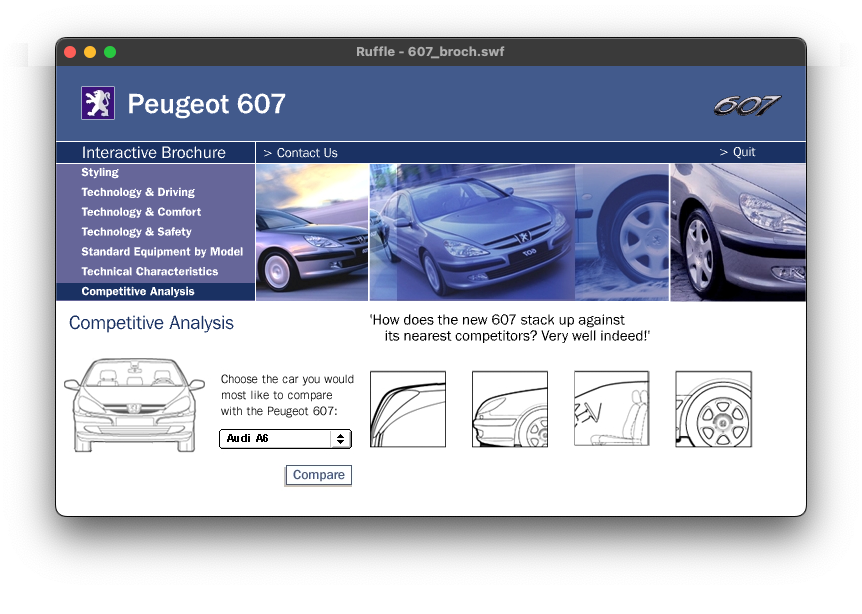Select the wheel sketch thumbnail
Viewport: 862px width, 614px height.
pos(714,409)
